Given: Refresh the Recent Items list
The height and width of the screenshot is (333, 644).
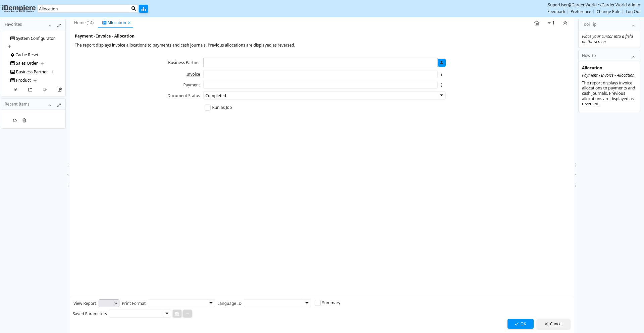Looking at the screenshot, I should coord(15,121).
